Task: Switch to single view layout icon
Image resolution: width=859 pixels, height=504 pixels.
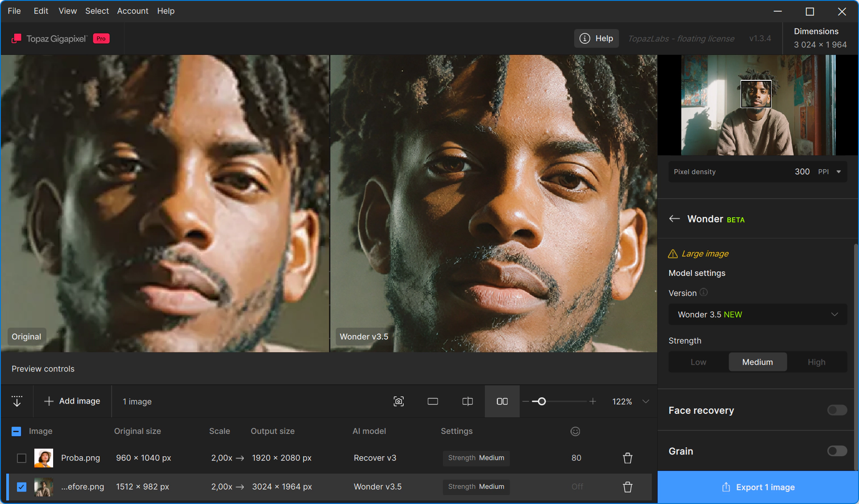Action: [x=433, y=401]
